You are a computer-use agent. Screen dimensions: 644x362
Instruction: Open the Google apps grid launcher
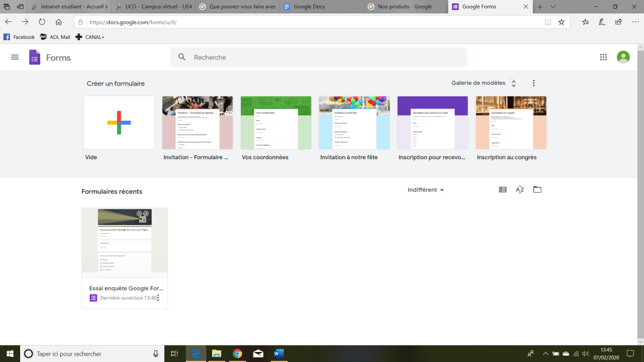coord(603,57)
